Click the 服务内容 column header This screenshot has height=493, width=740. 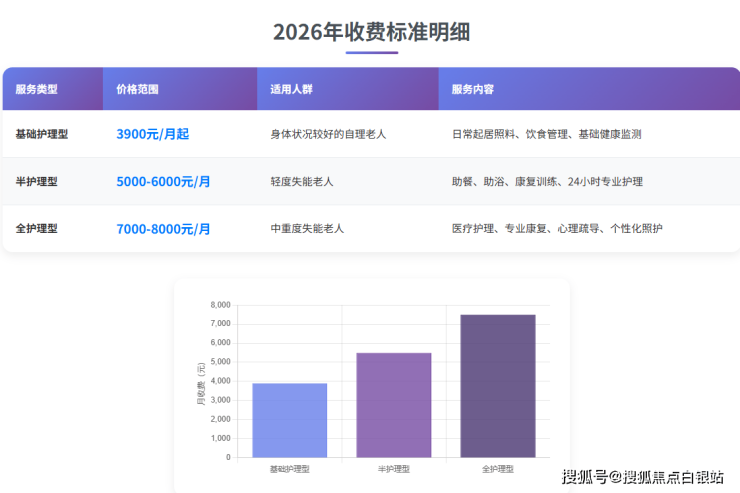tap(472, 89)
